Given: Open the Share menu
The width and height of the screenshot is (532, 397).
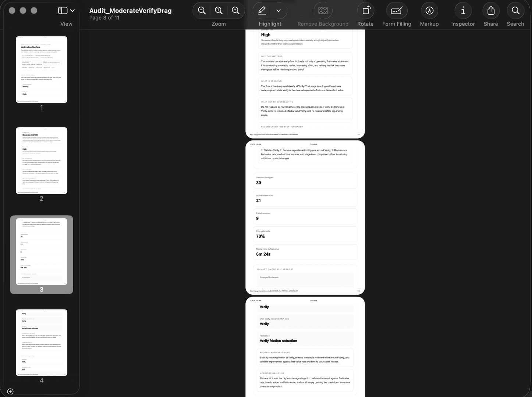Looking at the screenshot, I should click(x=491, y=11).
